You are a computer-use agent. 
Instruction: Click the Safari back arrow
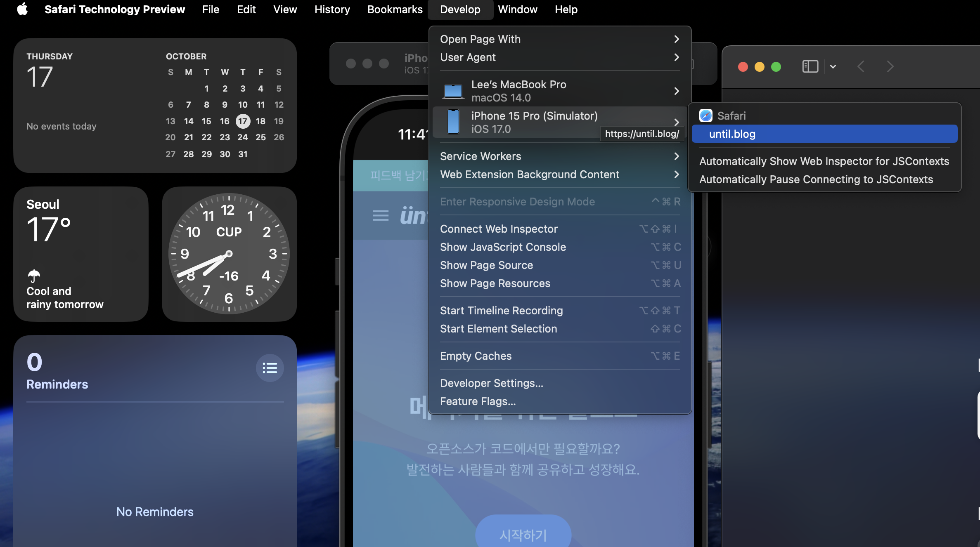coord(861,66)
